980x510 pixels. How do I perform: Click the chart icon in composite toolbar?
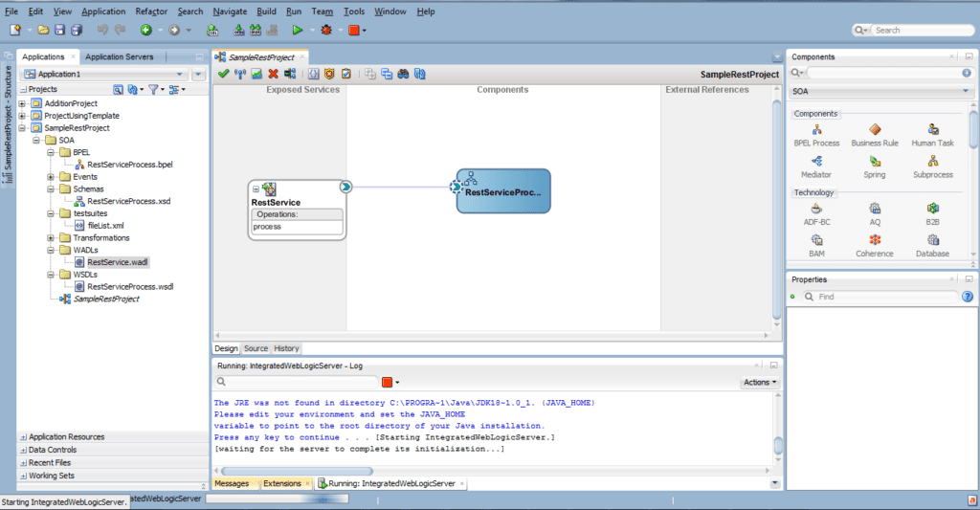pos(256,74)
